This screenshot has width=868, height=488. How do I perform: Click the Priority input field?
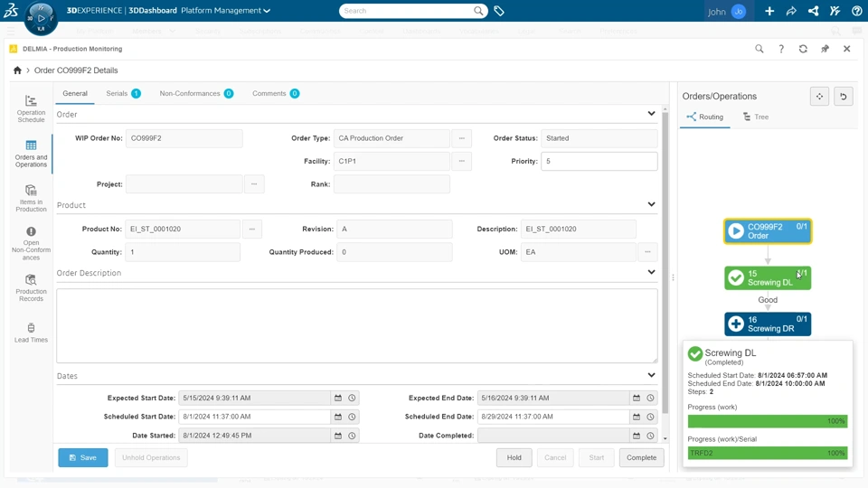click(599, 161)
